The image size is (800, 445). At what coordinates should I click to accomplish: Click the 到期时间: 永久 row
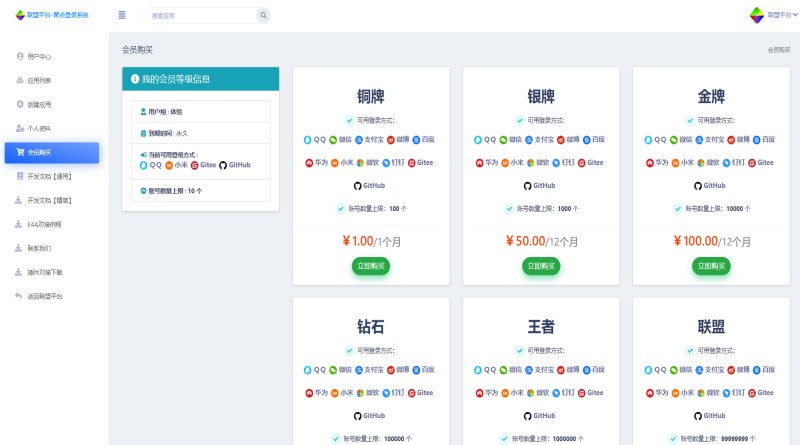pyautogui.click(x=201, y=133)
